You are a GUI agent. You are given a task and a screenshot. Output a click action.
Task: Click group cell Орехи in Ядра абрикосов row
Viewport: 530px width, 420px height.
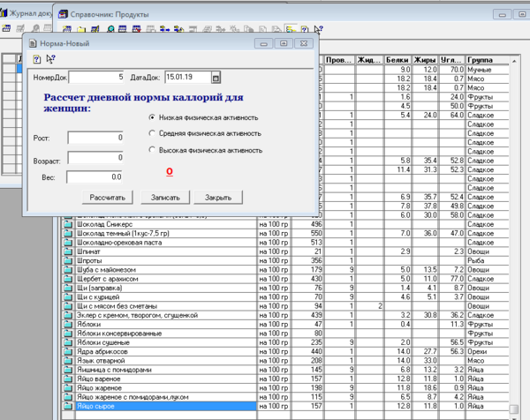pos(487,351)
